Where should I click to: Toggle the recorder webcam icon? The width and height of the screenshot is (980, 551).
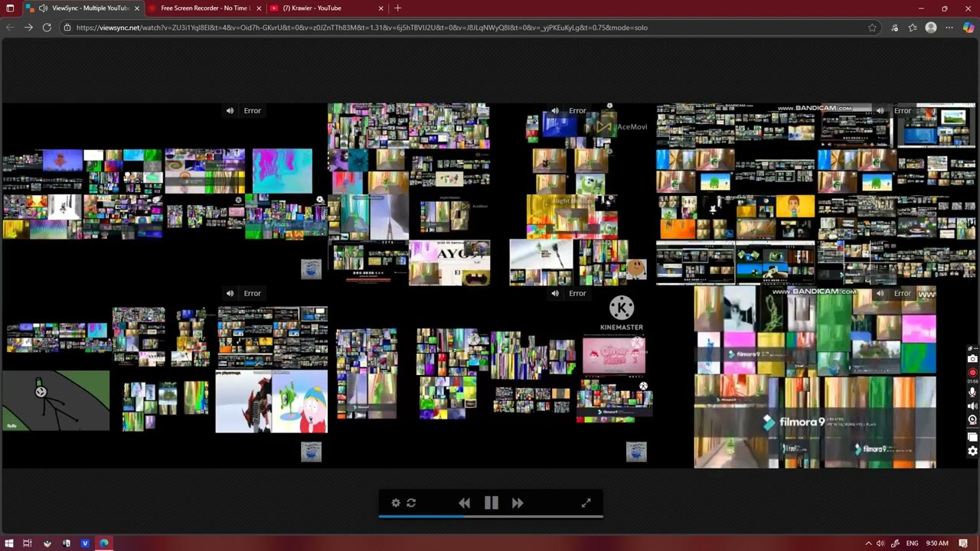[972, 420]
